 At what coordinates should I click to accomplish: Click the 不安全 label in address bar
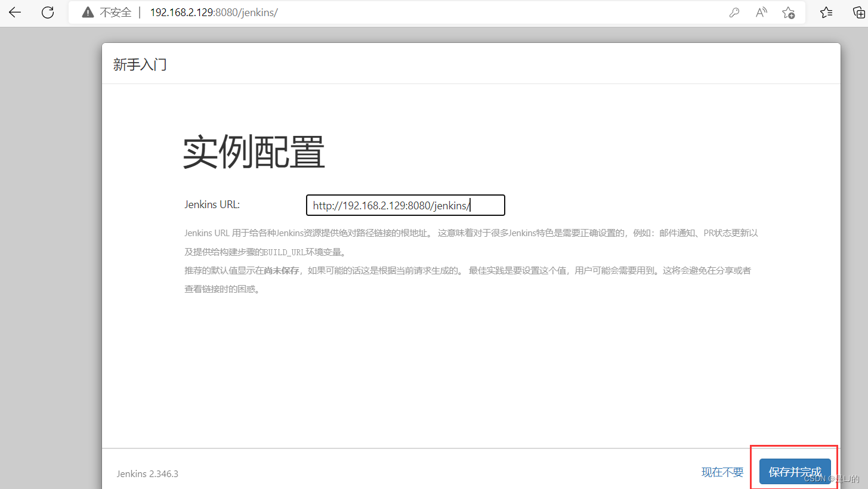[115, 13]
